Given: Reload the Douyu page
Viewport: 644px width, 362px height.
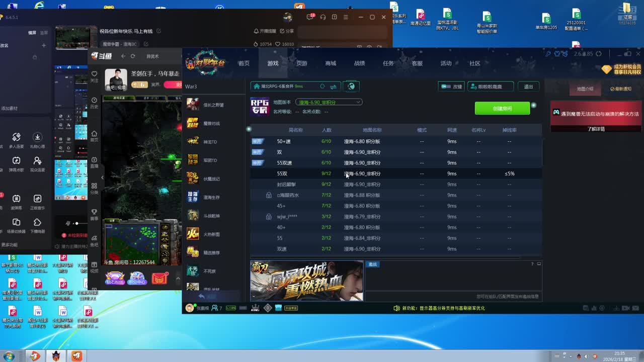Looking at the screenshot, I should [133, 56].
